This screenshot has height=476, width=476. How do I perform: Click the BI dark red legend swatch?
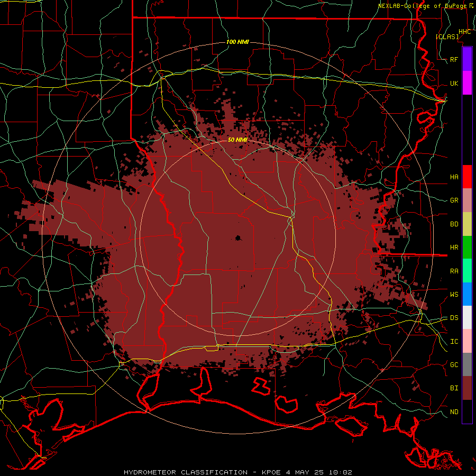coord(467,388)
